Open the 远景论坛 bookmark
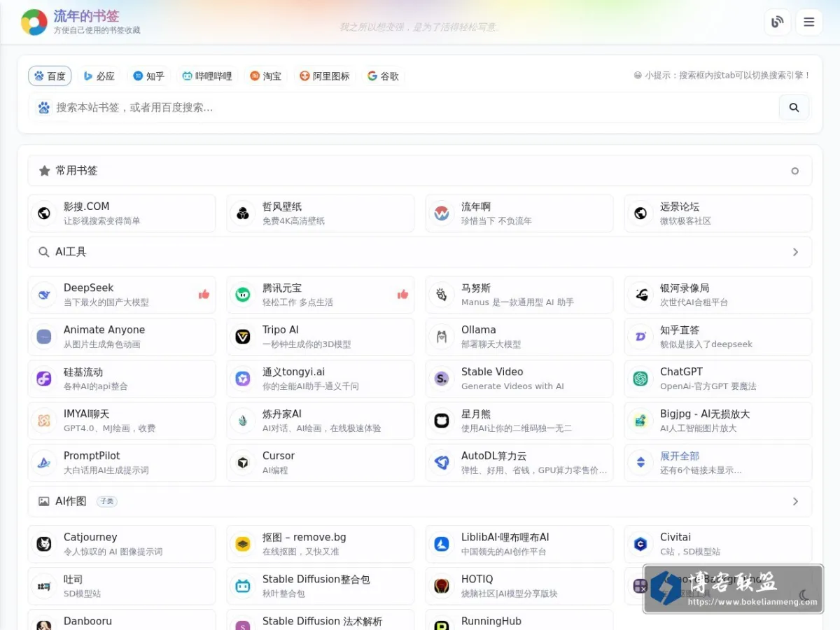This screenshot has width=840, height=630. click(718, 213)
